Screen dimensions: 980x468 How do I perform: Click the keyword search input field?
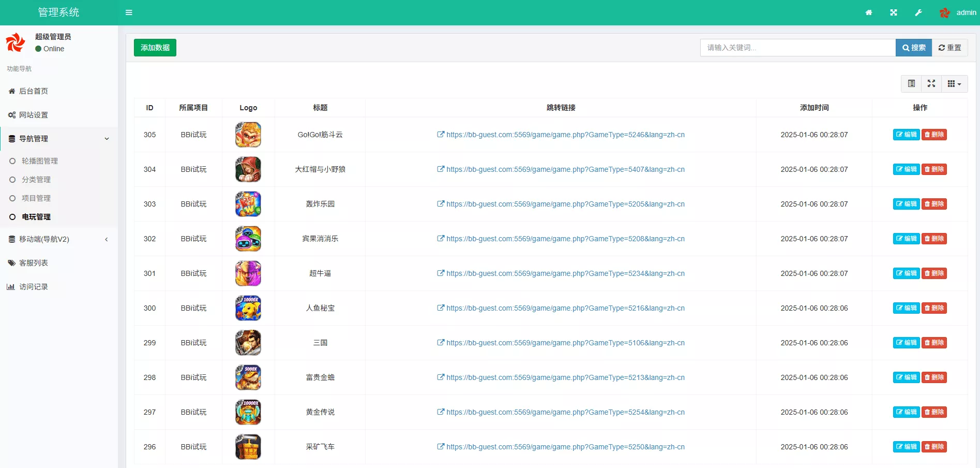(798, 48)
